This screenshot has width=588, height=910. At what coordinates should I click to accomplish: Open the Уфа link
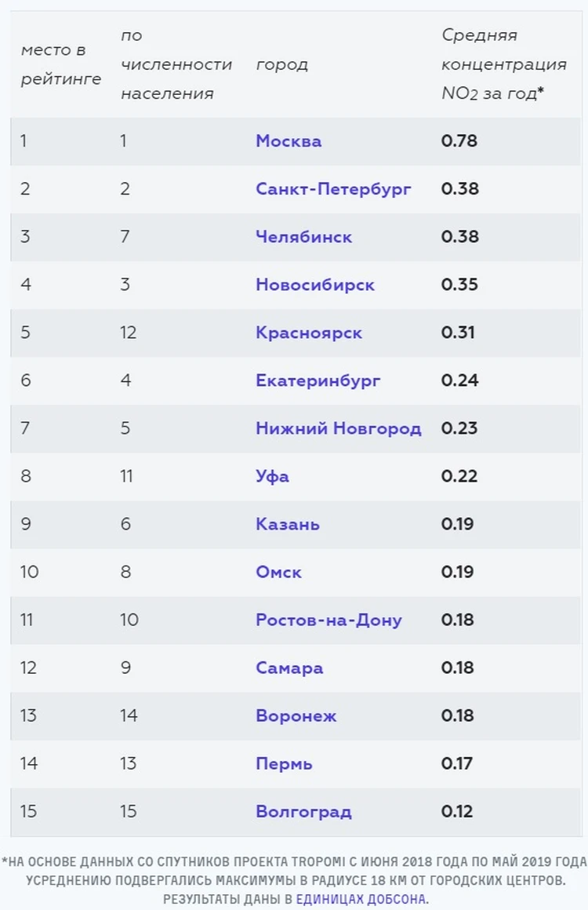(272, 476)
